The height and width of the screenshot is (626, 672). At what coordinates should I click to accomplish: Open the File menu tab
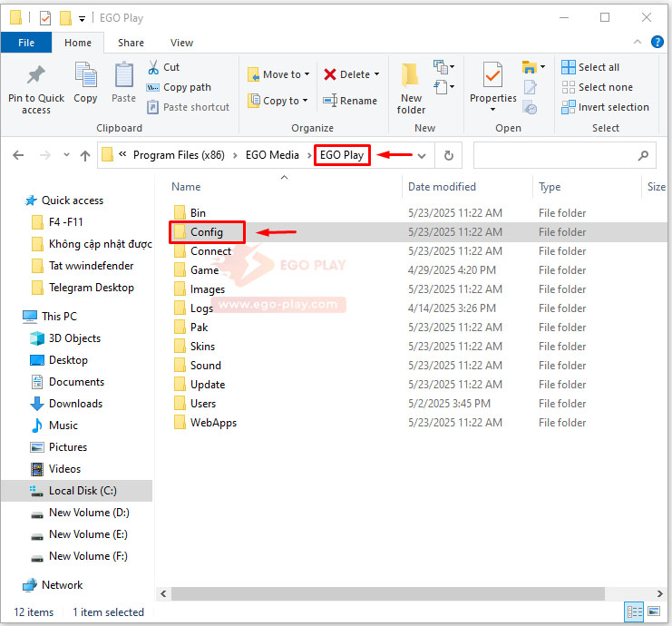point(26,43)
